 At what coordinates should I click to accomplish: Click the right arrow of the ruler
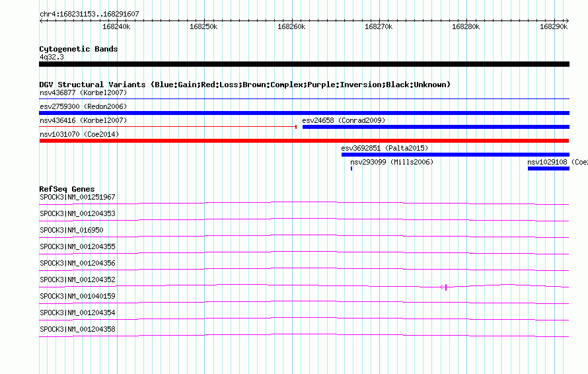pos(568,20)
